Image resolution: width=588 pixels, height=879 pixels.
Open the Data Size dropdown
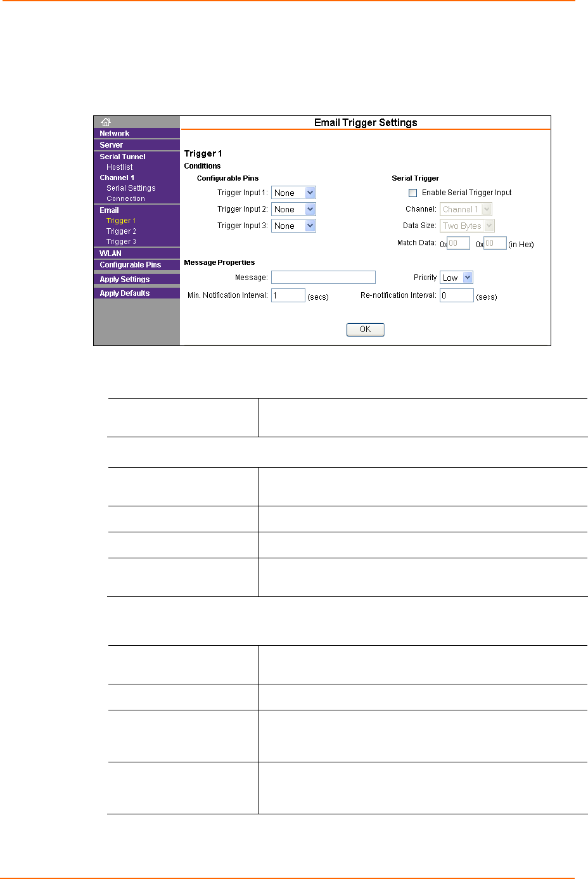(x=467, y=226)
